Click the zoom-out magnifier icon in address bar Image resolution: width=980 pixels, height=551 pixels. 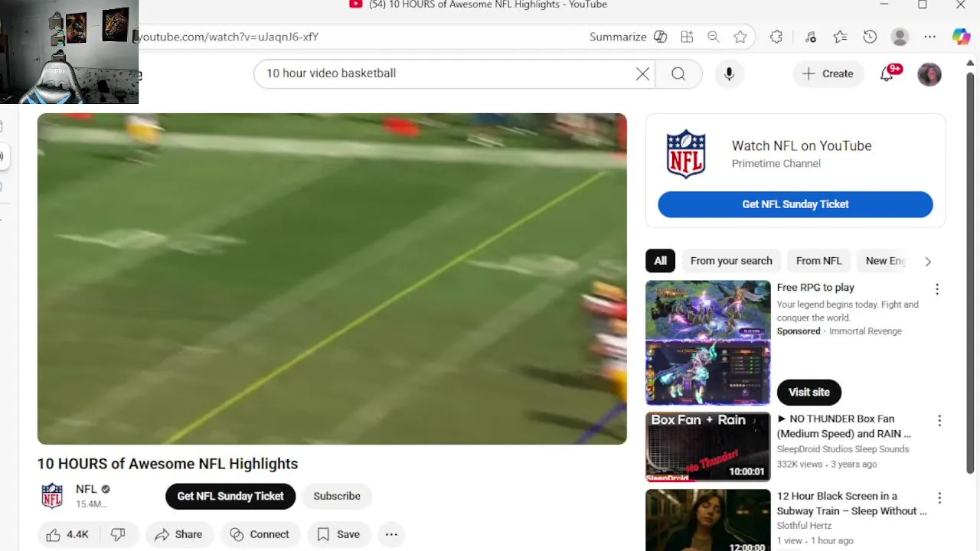[714, 37]
